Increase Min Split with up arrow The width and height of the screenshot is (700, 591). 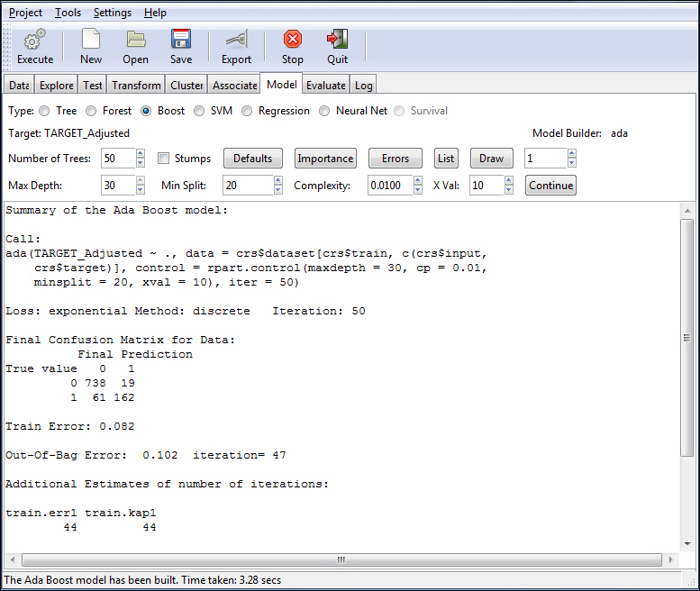click(x=278, y=180)
